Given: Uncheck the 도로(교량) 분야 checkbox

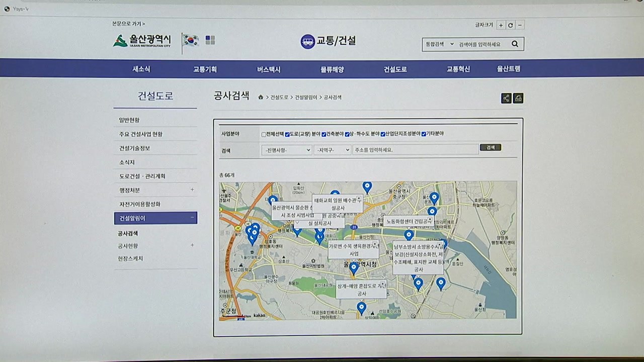Looking at the screenshot, I should 287,134.
